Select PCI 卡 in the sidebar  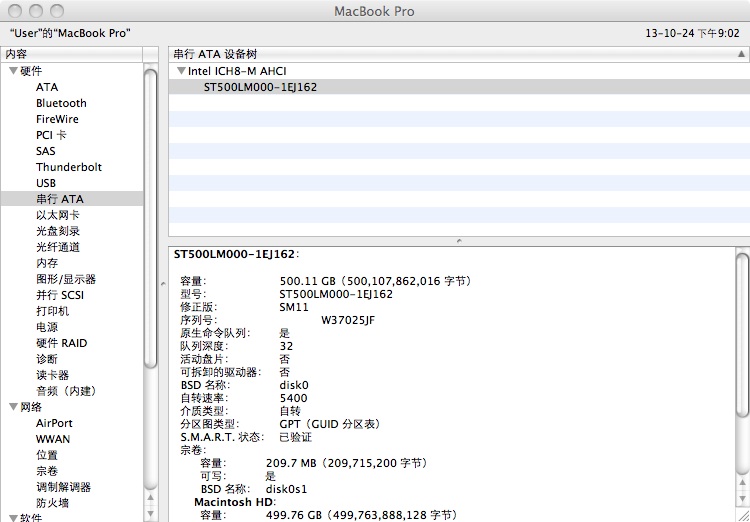click(51, 135)
